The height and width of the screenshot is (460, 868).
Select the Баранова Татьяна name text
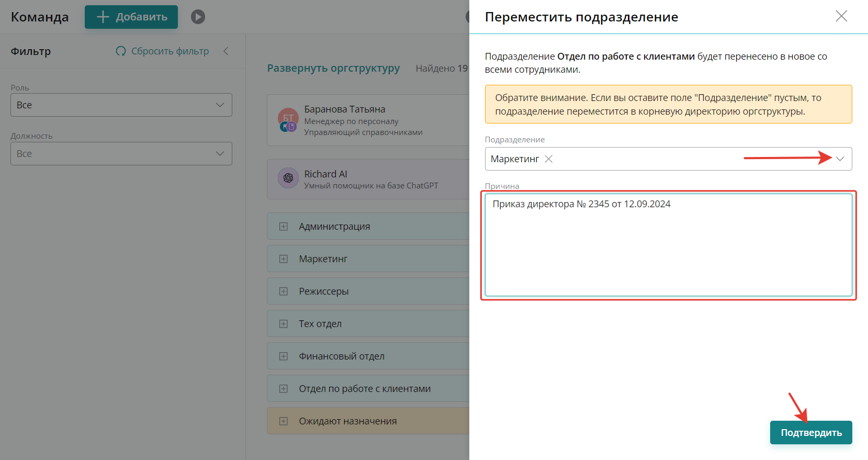point(345,109)
